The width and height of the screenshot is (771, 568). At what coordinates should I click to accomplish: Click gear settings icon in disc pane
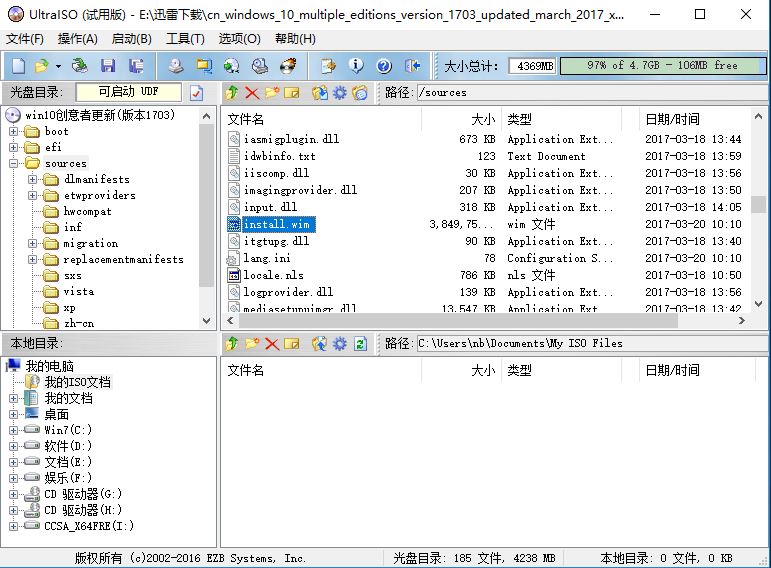click(340, 92)
